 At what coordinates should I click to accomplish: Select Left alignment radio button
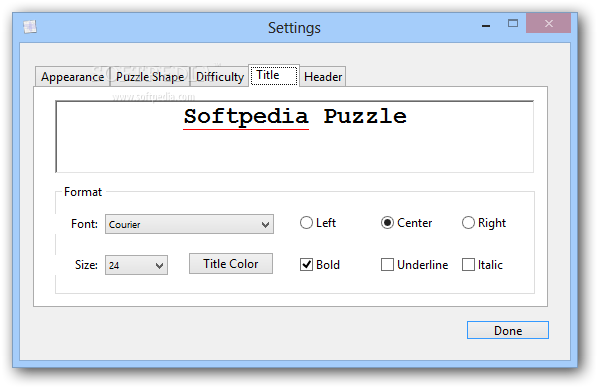[x=306, y=222]
